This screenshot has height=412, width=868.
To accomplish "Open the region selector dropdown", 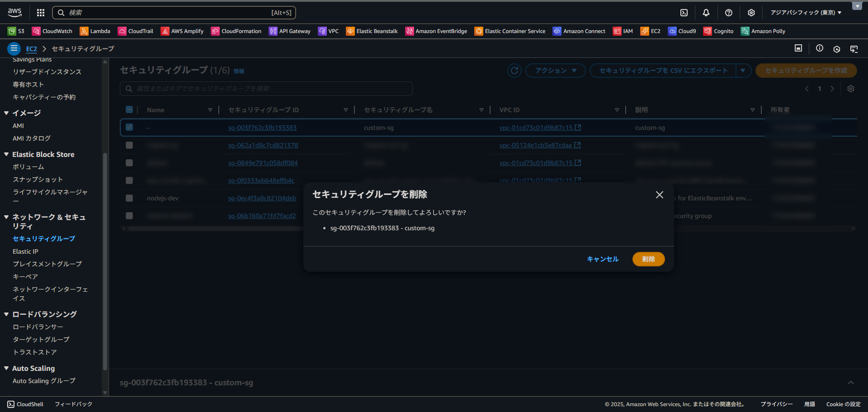I will [806, 13].
